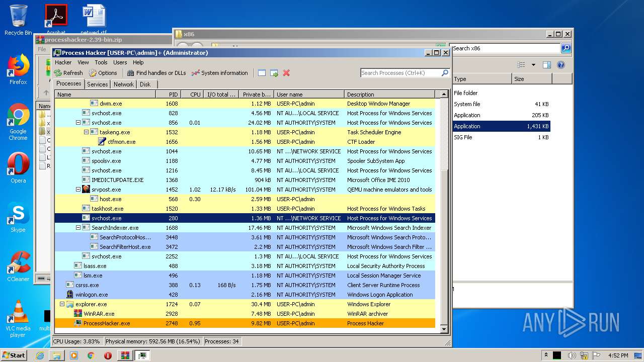This screenshot has height=362, width=644.
Task: Open the Tools menu
Action: click(101, 62)
